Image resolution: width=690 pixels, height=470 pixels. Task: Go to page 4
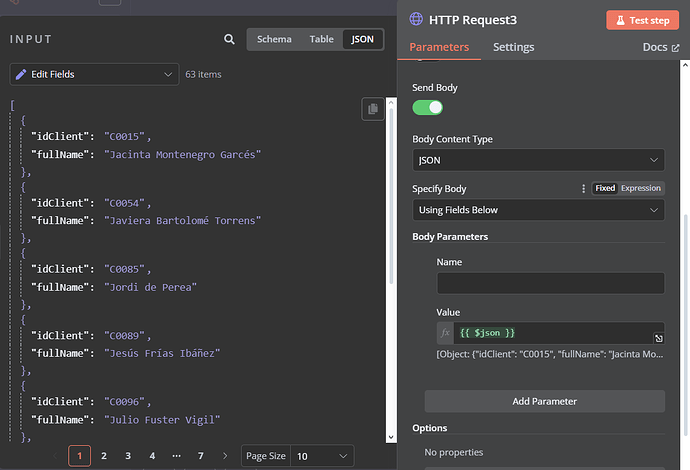click(x=152, y=456)
